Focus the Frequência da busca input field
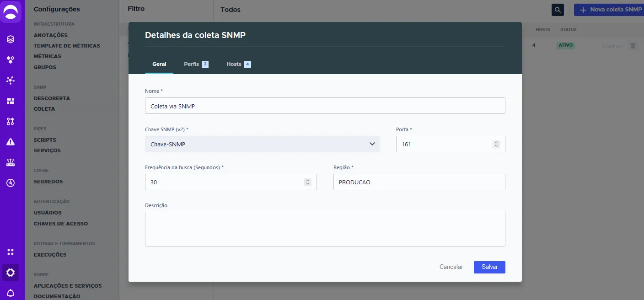 pyautogui.click(x=231, y=182)
